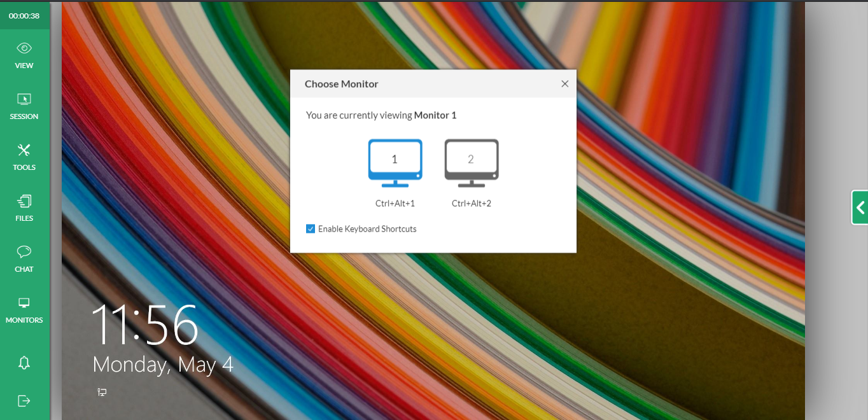Click the exit session icon
The image size is (868, 420).
point(24,401)
